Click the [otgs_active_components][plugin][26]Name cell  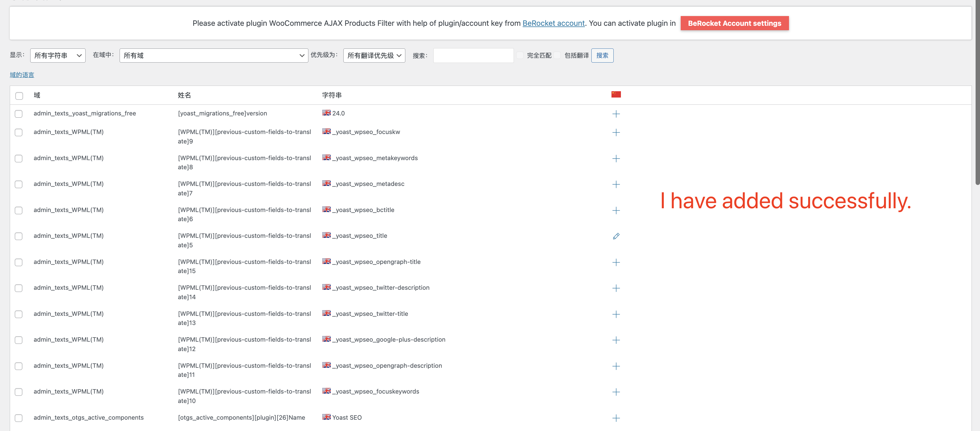[x=242, y=417]
